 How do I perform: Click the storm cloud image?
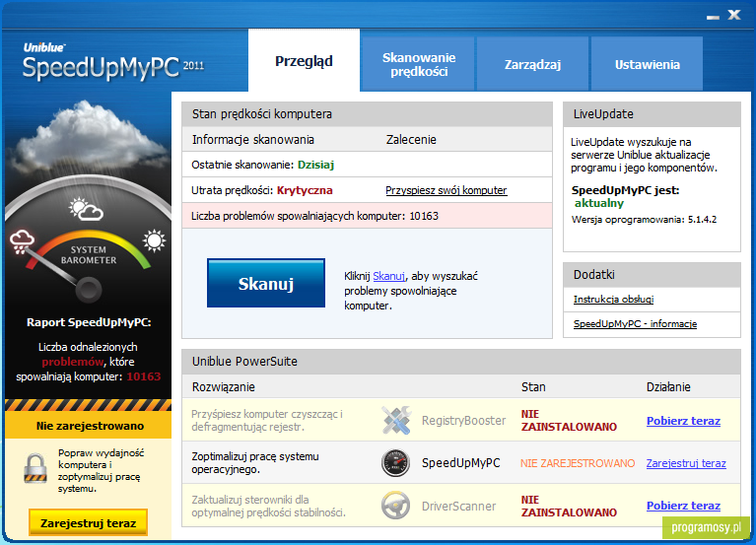coord(87,137)
